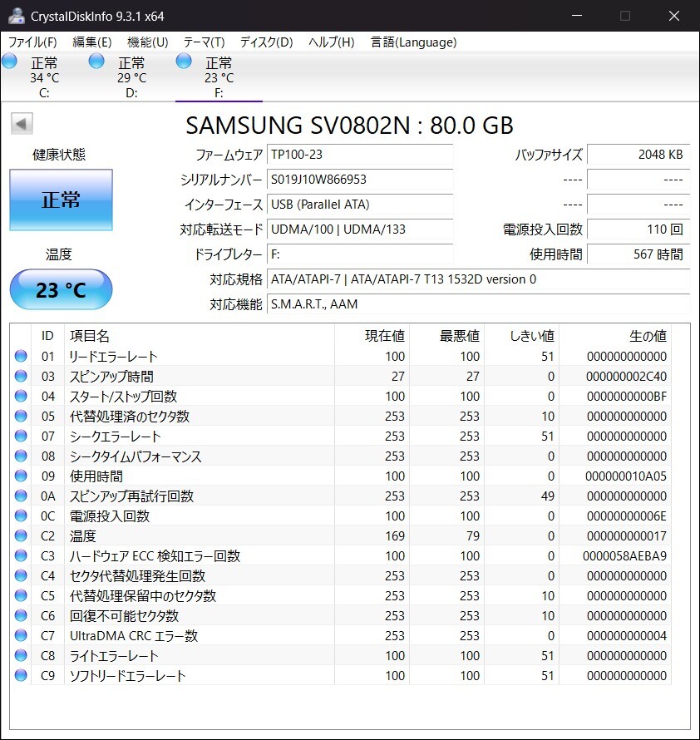The image size is (700, 740).
Task: Click disk title SAMSUNG SV0802N : 80.0 GB
Action: 349,125
